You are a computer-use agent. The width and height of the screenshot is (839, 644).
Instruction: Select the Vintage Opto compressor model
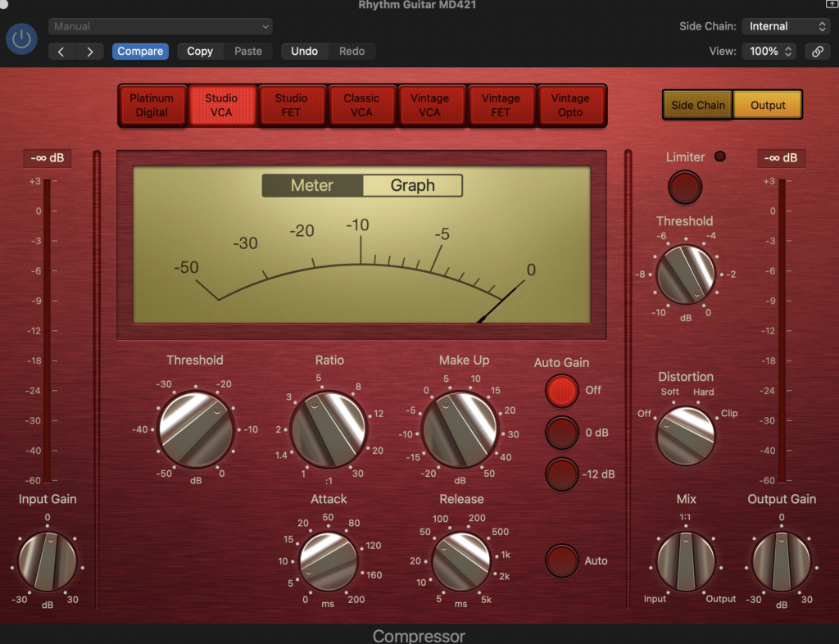click(x=570, y=106)
